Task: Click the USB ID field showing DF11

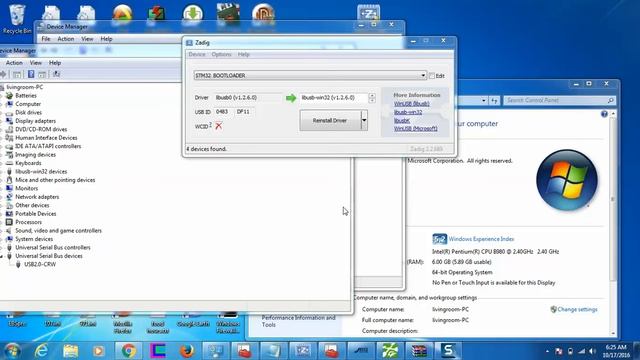Action: pos(244,111)
